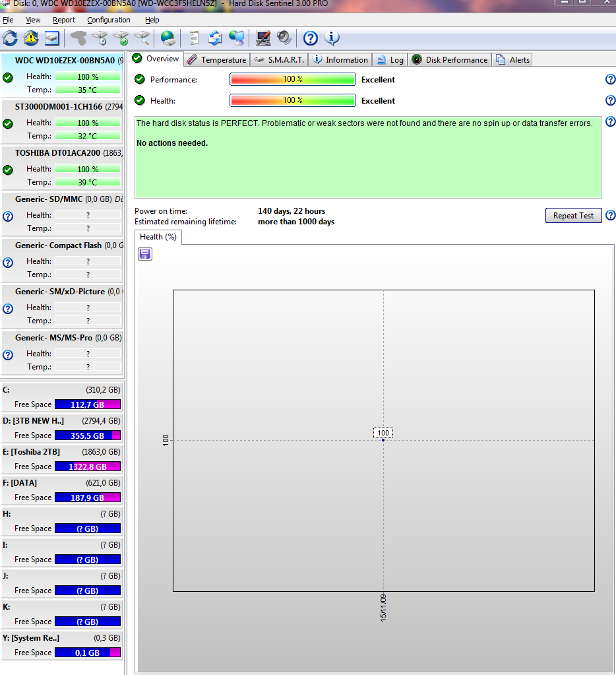The width and height of the screenshot is (616, 675).
Task: Switch to the Temperature tab
Action: pyautogui.click(x=216, y=59)
